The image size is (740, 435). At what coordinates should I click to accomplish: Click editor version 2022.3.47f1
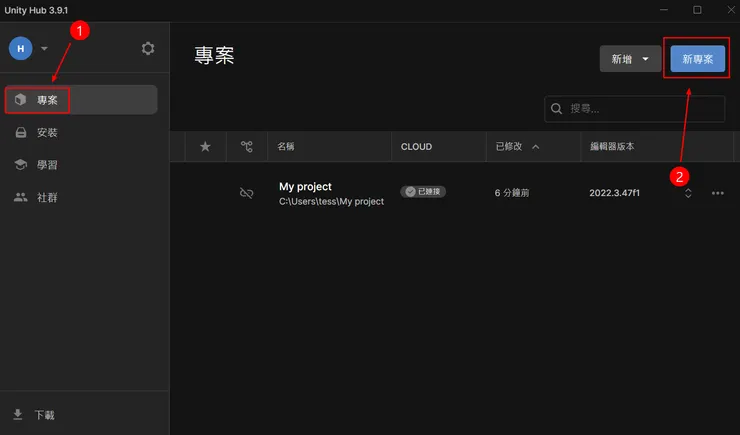[614, 193]
